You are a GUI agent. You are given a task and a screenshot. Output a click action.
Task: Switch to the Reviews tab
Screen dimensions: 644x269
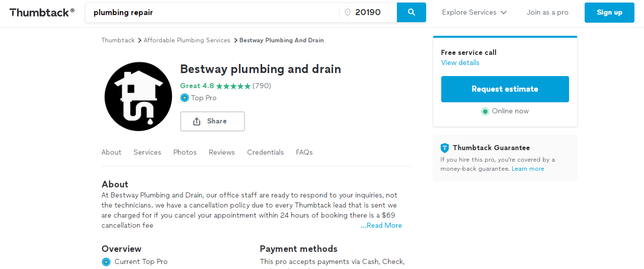tap(222, 152)
